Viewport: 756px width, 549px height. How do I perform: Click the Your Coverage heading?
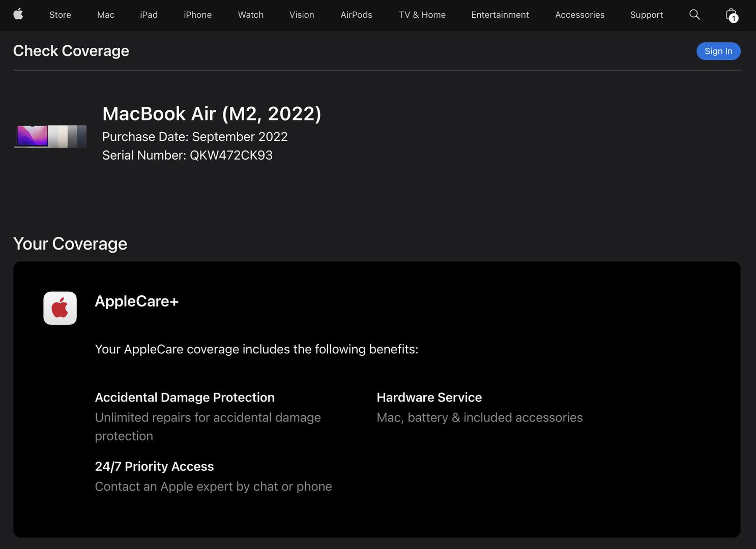coord(70,243)
